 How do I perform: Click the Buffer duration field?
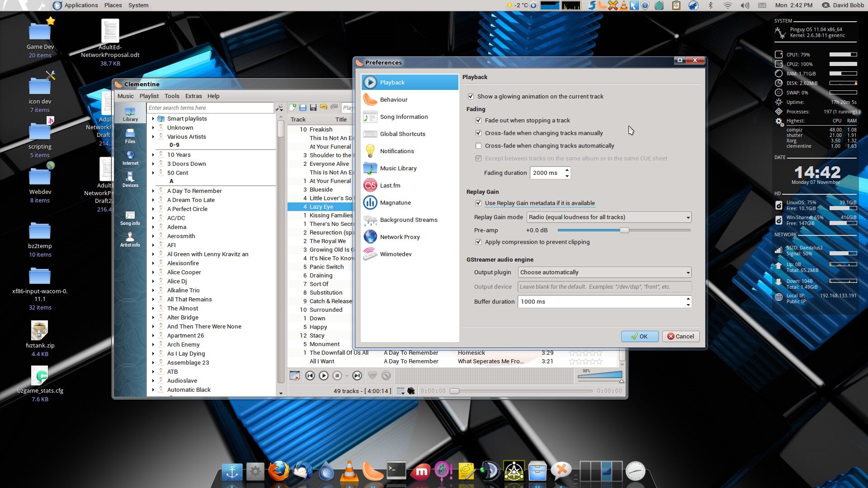601,302
